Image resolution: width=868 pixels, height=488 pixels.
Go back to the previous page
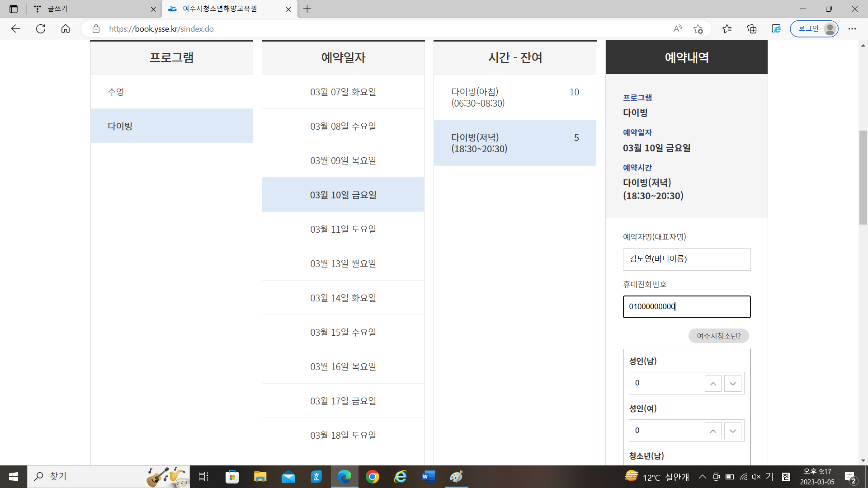pos(16,29)
